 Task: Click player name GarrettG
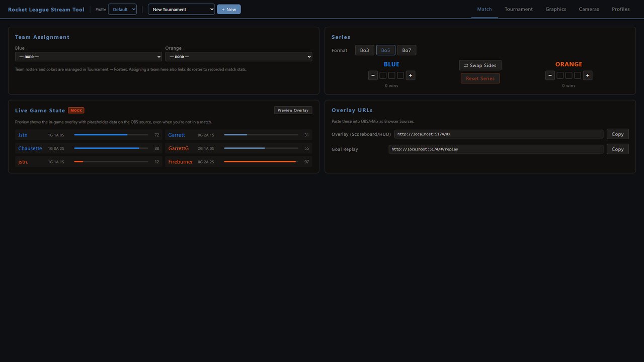tap(179, 148)
